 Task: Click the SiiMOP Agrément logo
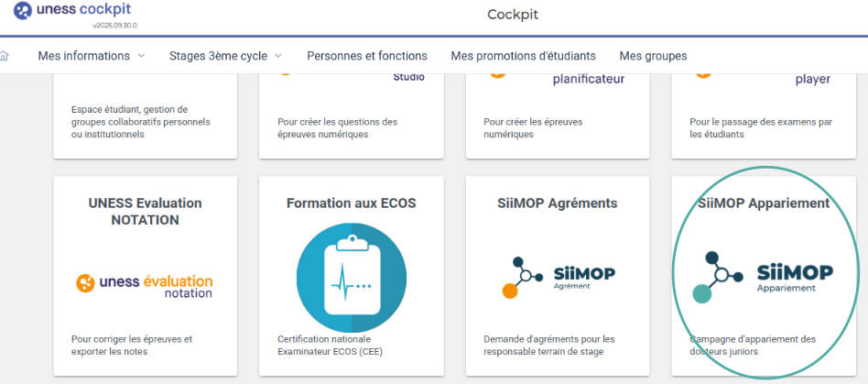[559, 274]
